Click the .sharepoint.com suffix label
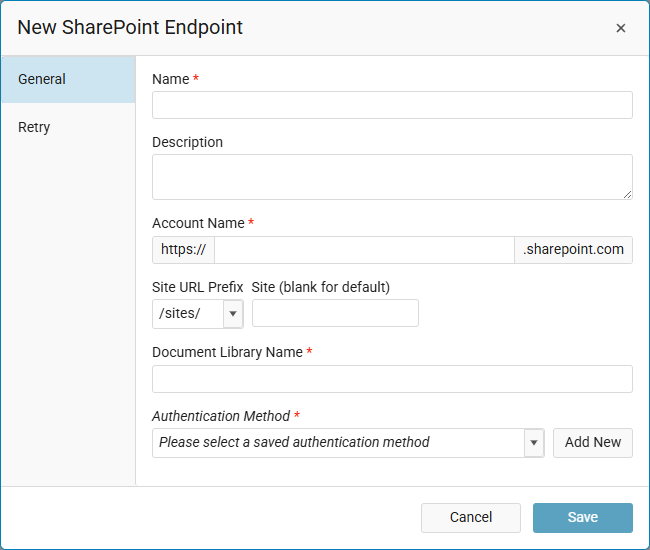The width and height of the screenshot is (650, 550). [573, 250]
